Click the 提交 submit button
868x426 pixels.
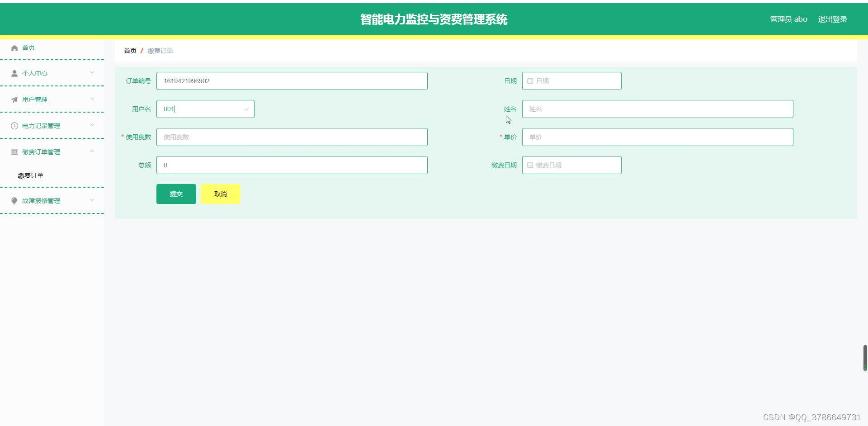pyautogui.click(x=176, y=194)
